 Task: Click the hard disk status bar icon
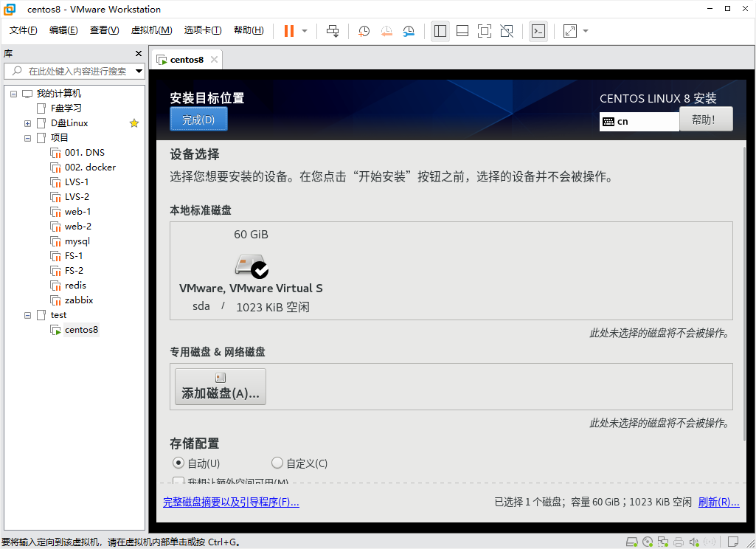[x=631, y=542]
